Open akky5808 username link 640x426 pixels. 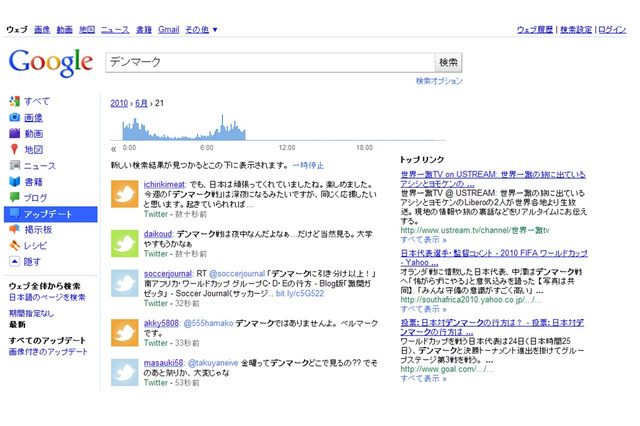pyautogui.click(x=161, y=323)
